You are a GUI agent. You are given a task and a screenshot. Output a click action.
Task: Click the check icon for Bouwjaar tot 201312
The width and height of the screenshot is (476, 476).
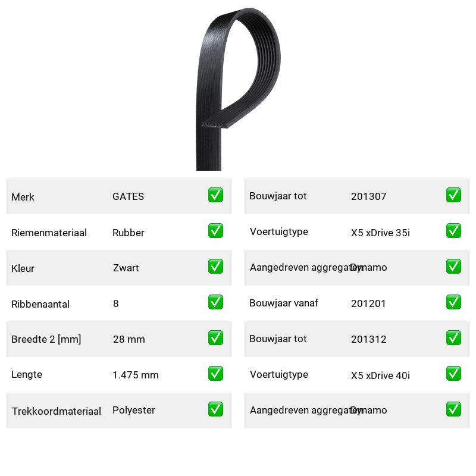point(453,338)
